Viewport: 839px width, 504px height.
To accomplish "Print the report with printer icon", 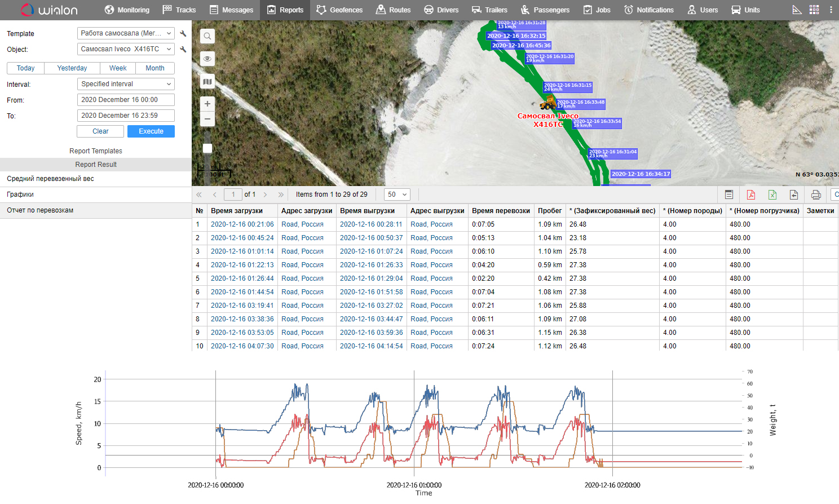I will [815, 194].
